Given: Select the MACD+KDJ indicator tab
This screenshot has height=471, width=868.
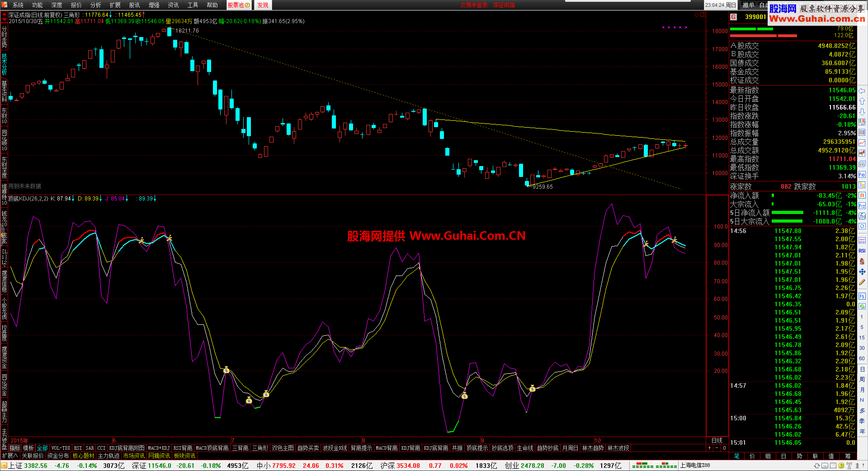Looking at the screenshot, I should [159, 448].
